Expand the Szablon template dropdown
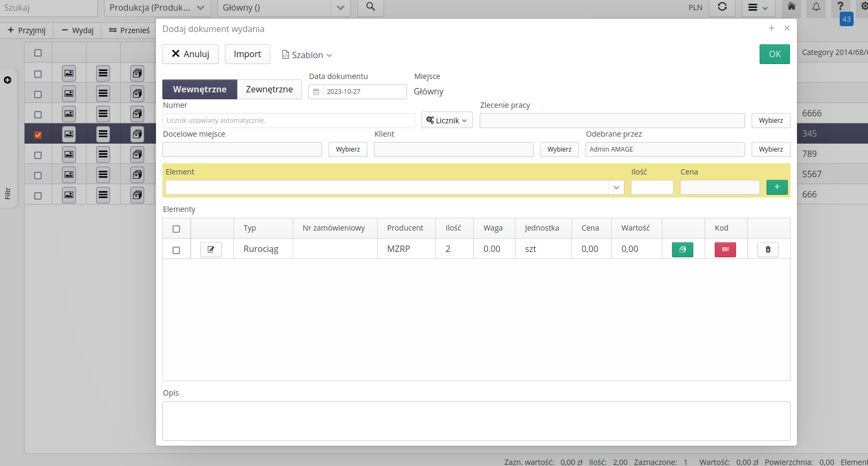This screenshot has width=868, height=466. [307, 55]
